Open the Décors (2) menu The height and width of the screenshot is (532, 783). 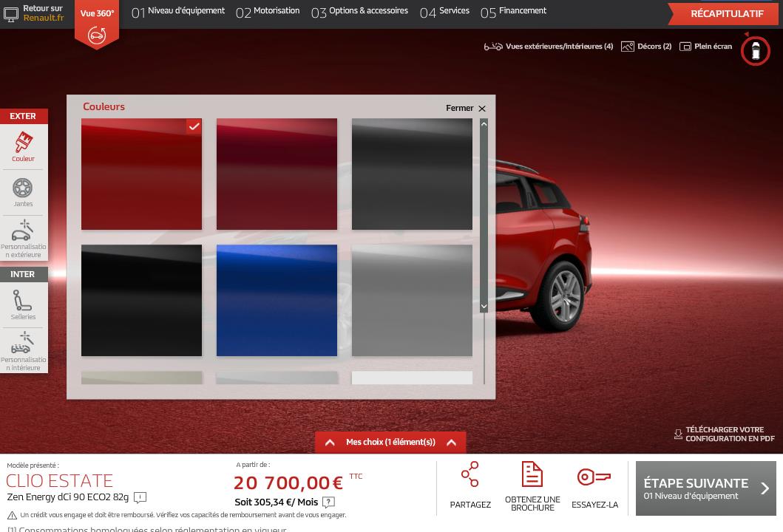tap(654, 47)
